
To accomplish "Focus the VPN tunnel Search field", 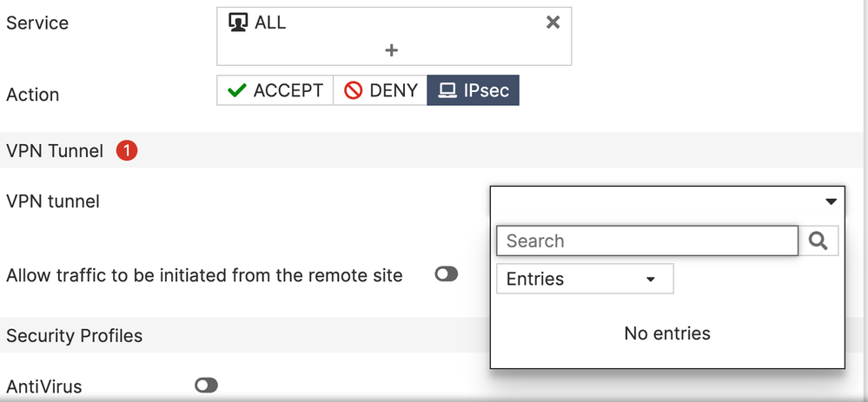I will [x=646, y=241].
